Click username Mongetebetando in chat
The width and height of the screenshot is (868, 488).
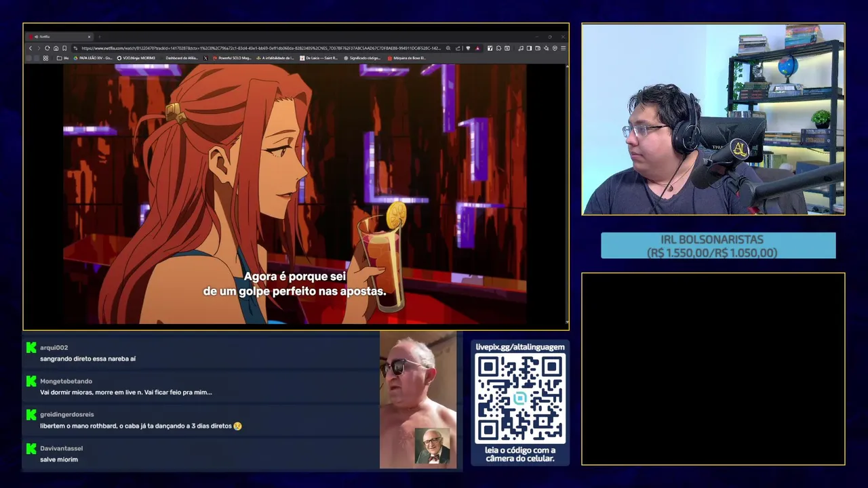pyautogui.click(x=66, y=381)
